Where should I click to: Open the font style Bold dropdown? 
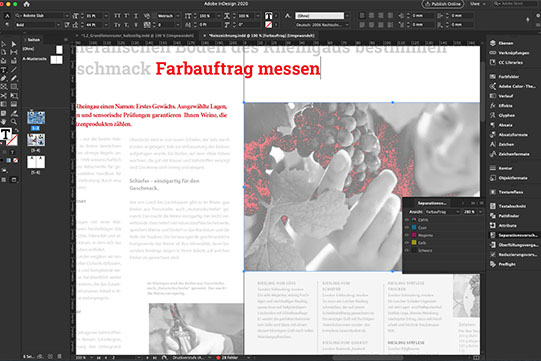[x=58, y=25]
